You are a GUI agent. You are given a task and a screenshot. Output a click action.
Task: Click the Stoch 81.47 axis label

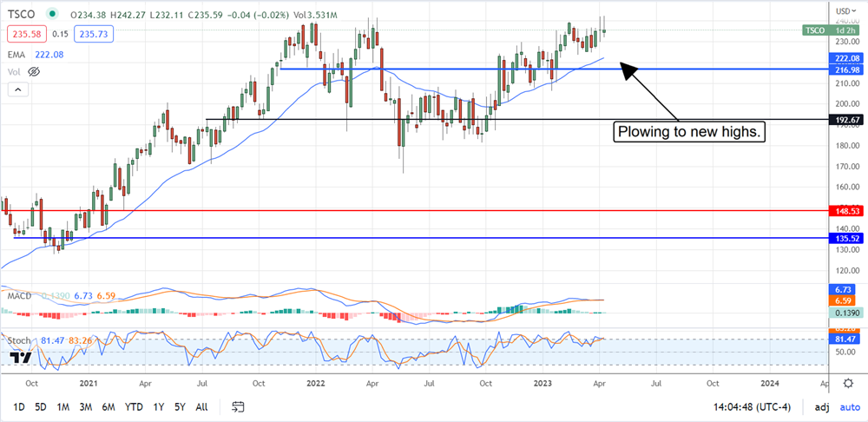pyautogui.click(x=845, y=339)
